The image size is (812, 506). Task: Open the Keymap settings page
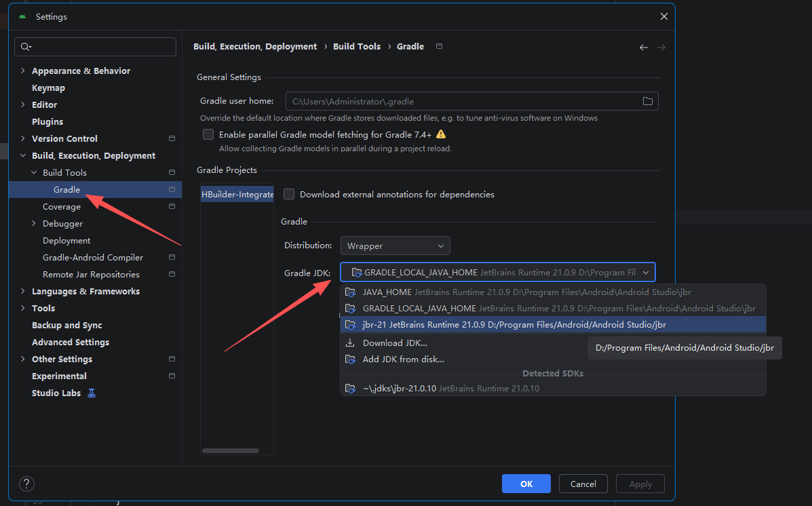pyautogui.click(x=48, y=88)
